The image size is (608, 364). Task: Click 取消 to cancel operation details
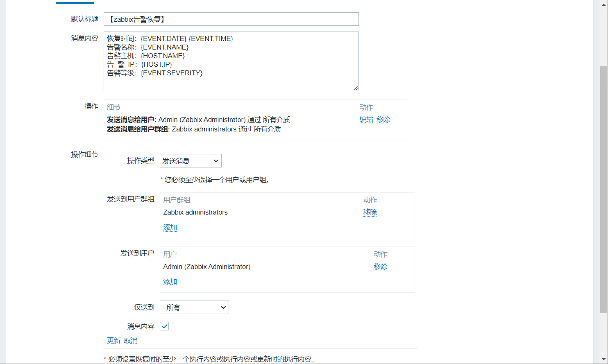131,341
